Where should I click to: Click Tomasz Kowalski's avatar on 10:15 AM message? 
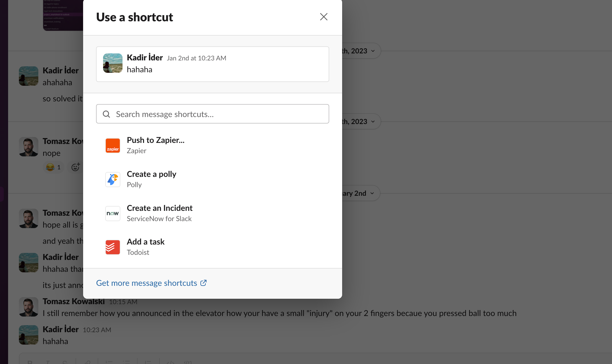tap(29, 307)
